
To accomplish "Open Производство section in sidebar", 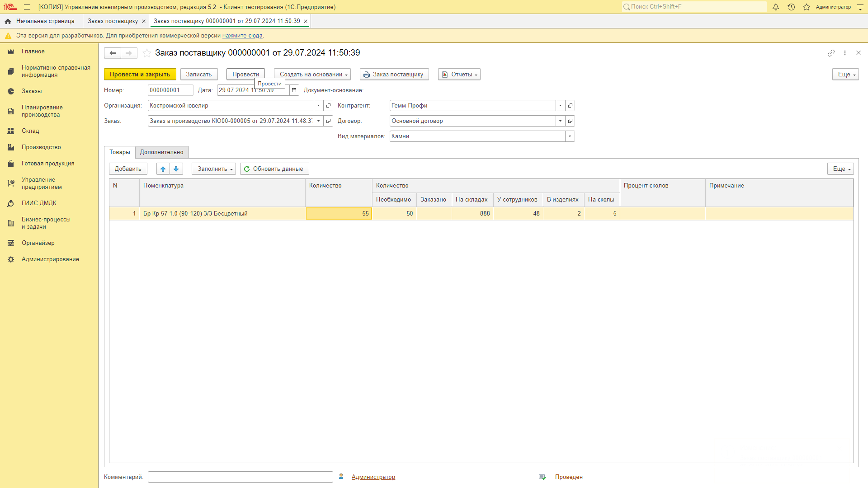I will pos(41,147).
